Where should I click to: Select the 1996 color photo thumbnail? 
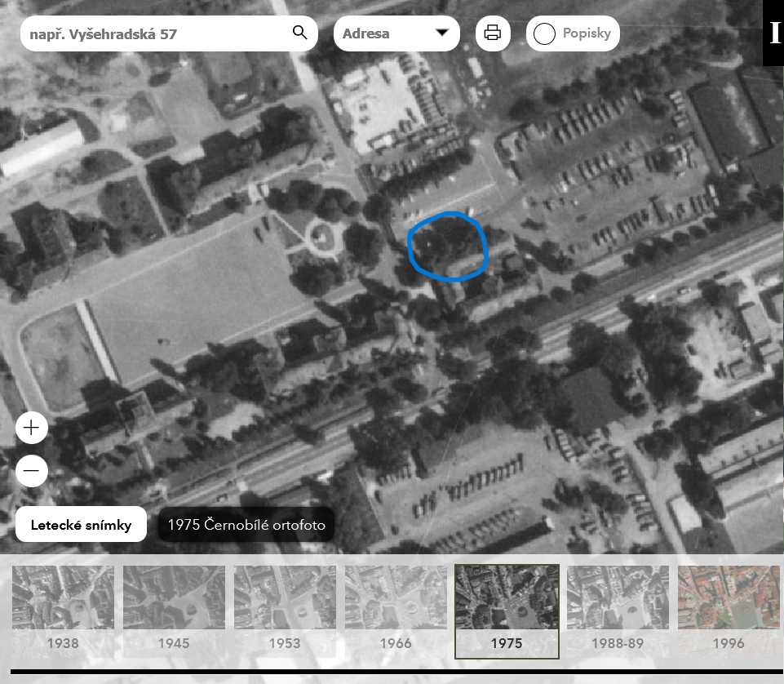(729, 611)
